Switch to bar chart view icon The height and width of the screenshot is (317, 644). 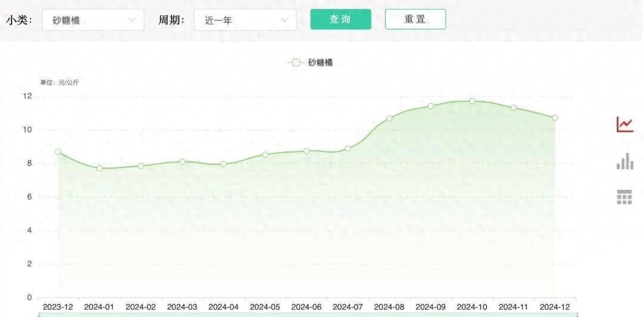click(x=624, y=161)
